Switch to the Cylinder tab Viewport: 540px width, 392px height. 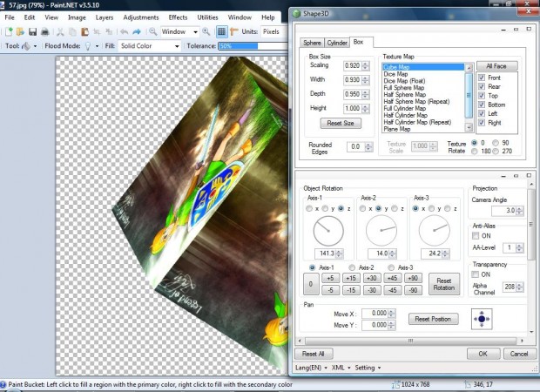pyautogui.click(x=337, y=43)
